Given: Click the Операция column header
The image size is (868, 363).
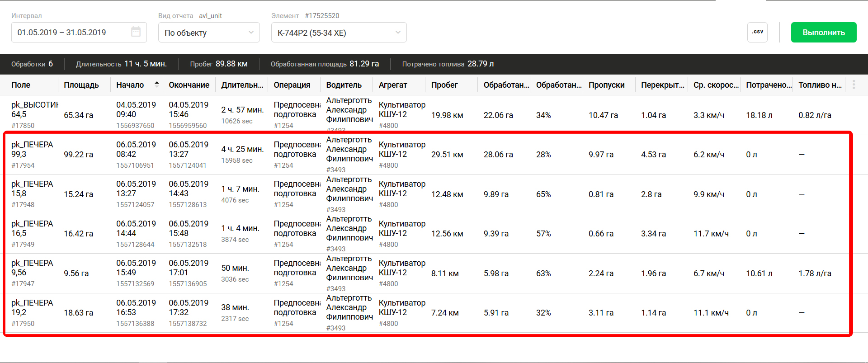Looking at the screenshot, I should [x=292, y=85].
